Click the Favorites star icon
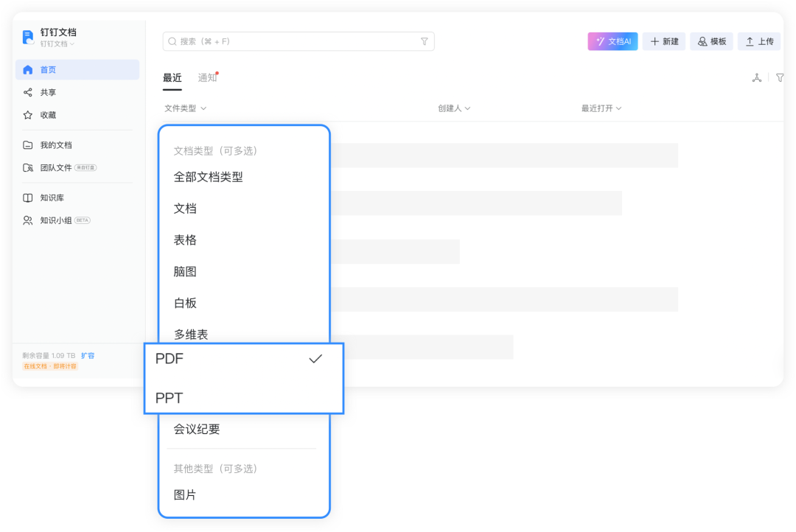The width and height of the screenshot is (796, 532). point(28,116)
